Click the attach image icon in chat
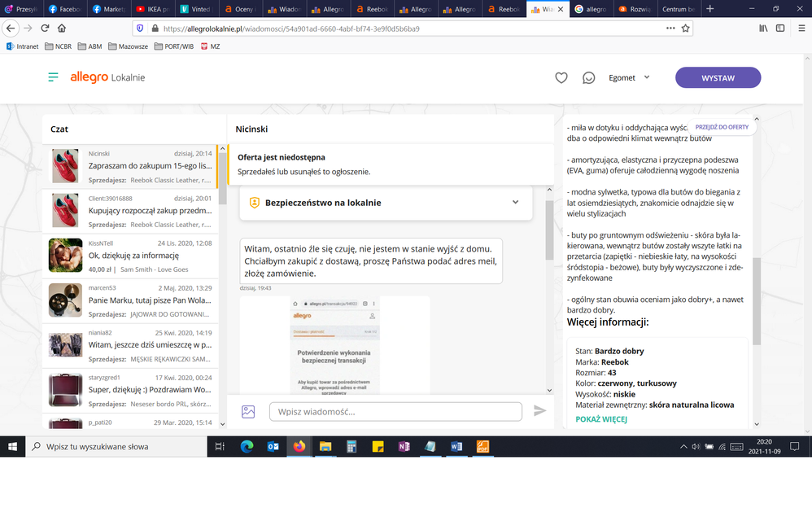The height and width of the screenshot is (508, 812). [x=248, y=412]
